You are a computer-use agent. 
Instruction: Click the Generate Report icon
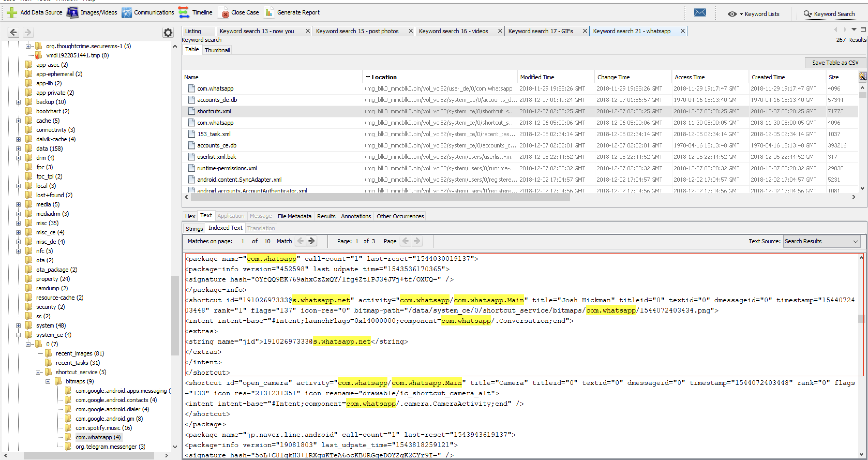click(269, 12)
